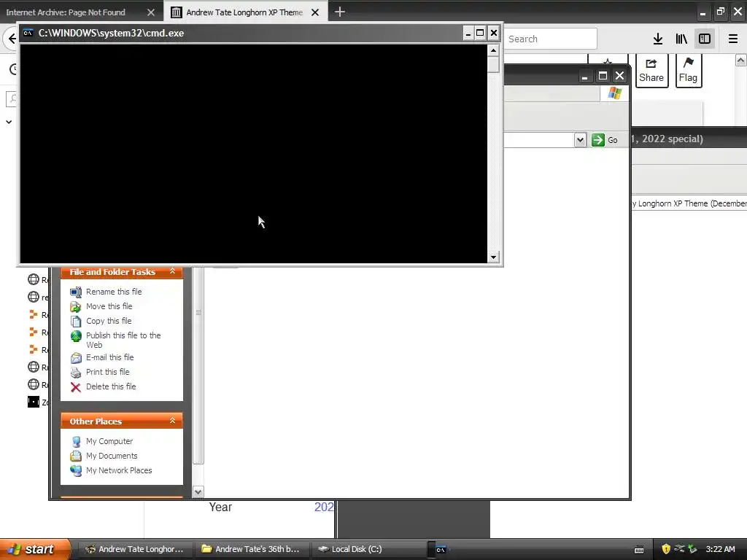Click Publish this file to the Web
The width and height of the screenshot is (747, 560).
(x=123, y=340)
